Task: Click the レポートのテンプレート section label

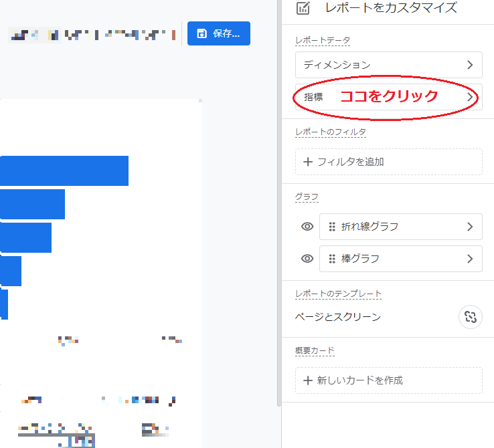Action: click(x=338, y=294)
